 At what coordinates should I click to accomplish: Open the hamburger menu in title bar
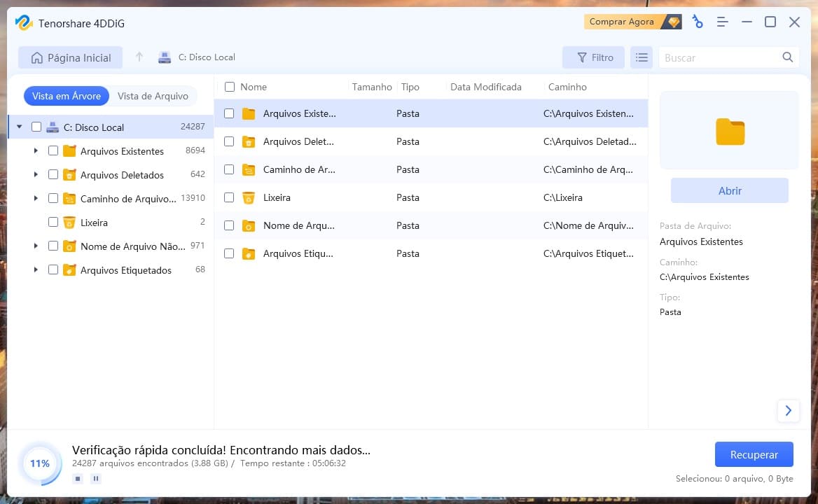point(722,22)
